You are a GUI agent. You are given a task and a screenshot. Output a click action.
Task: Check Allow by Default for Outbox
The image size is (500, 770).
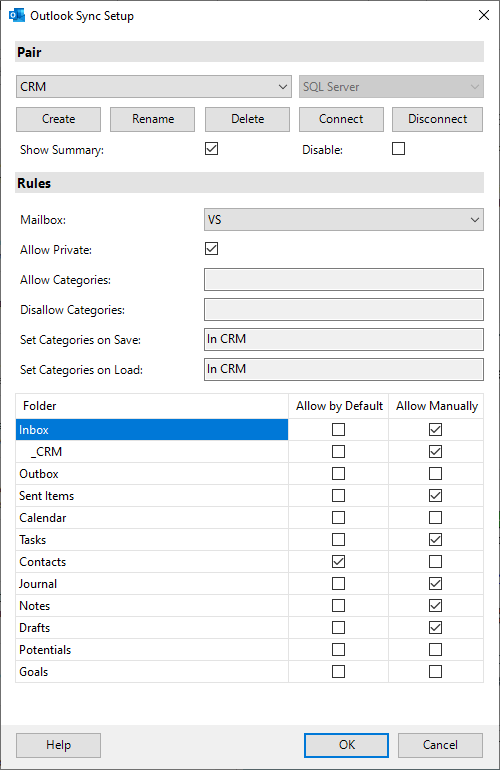coord(338,474)
